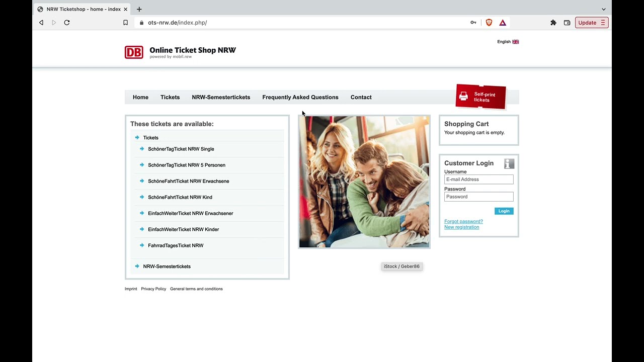Image resolution: width=644 pixels, height=362 pixels.
Task: Click the password key icon in address bar
Action: point(473,23)
